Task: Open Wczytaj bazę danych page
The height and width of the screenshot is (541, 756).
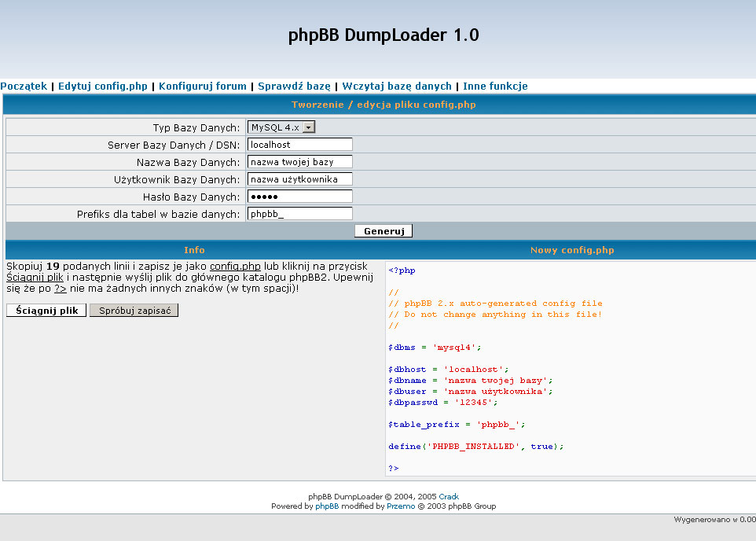Action: pos(397,86)
